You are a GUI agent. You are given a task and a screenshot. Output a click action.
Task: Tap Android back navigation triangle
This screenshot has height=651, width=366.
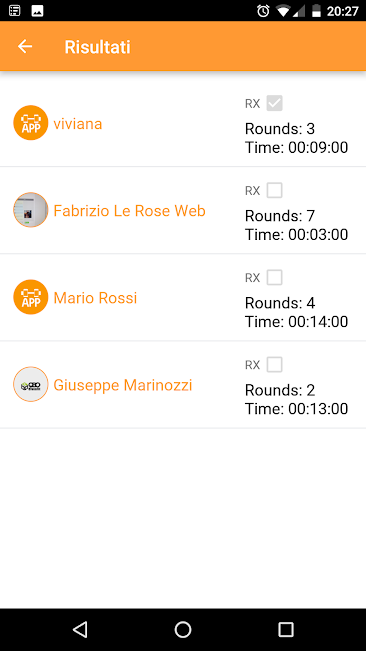click(x=80, y=629)
